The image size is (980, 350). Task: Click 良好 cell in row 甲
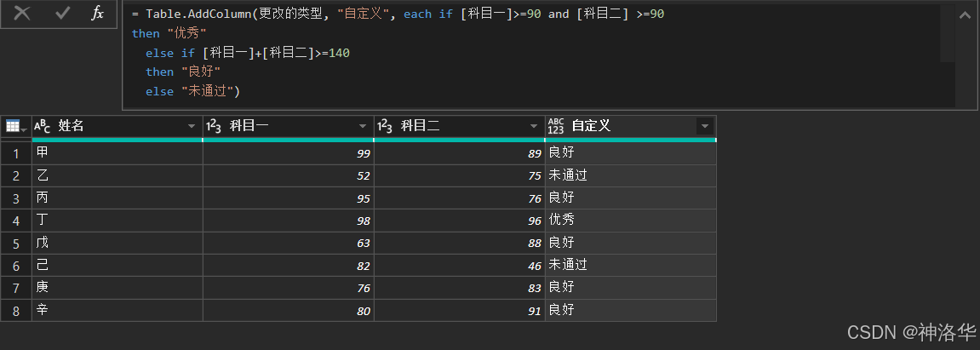point(631,154)
